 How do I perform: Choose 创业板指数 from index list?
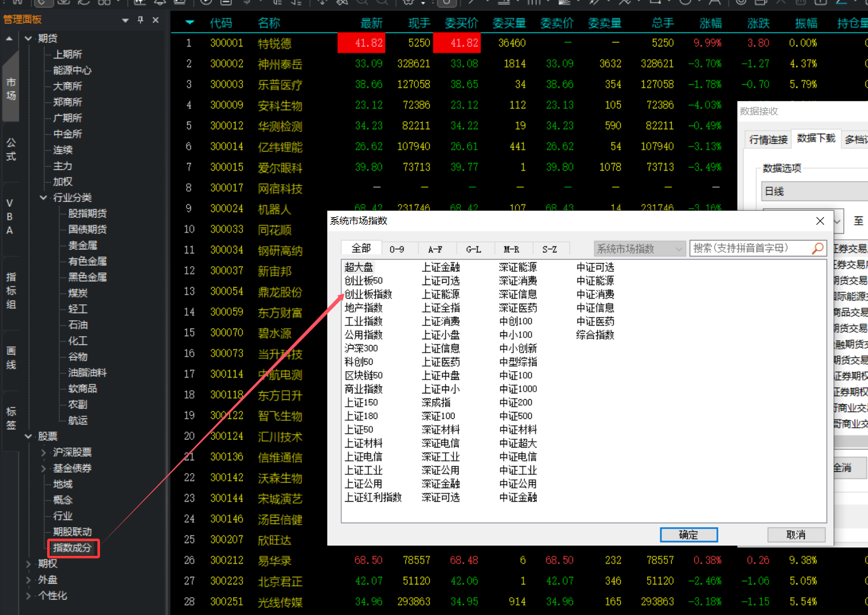(368, 294)
